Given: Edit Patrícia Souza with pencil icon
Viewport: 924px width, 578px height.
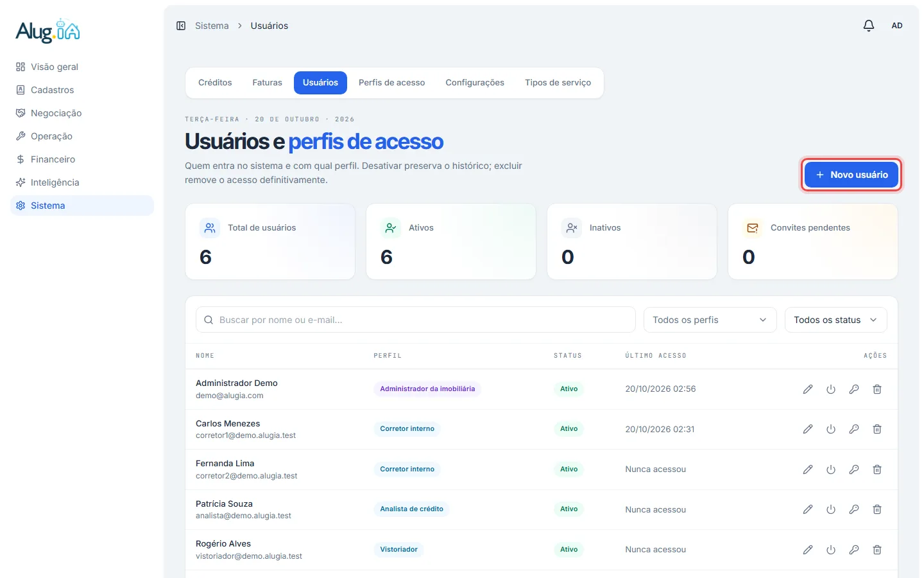Looking at the screenshot, I should 808,509.
